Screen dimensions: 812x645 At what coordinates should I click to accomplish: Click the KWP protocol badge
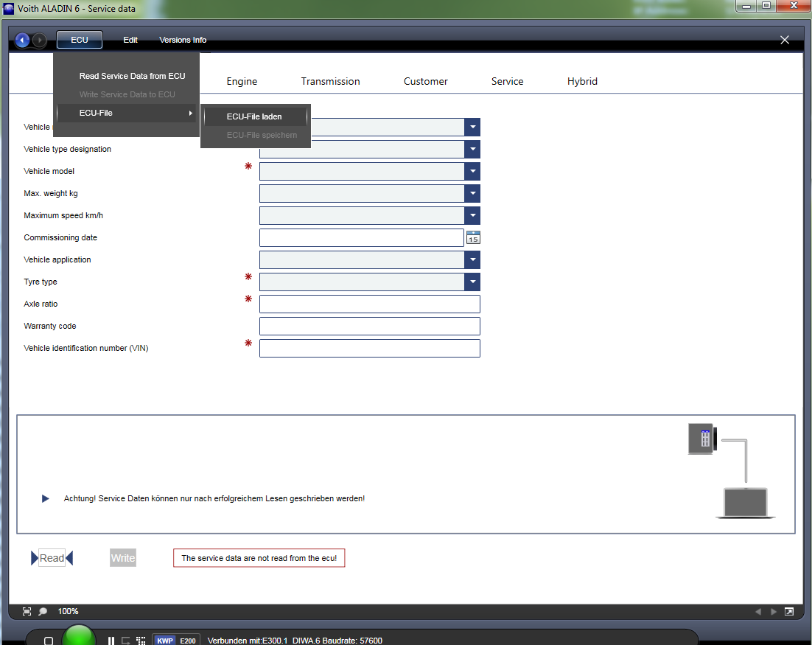(x=165, y=641)
